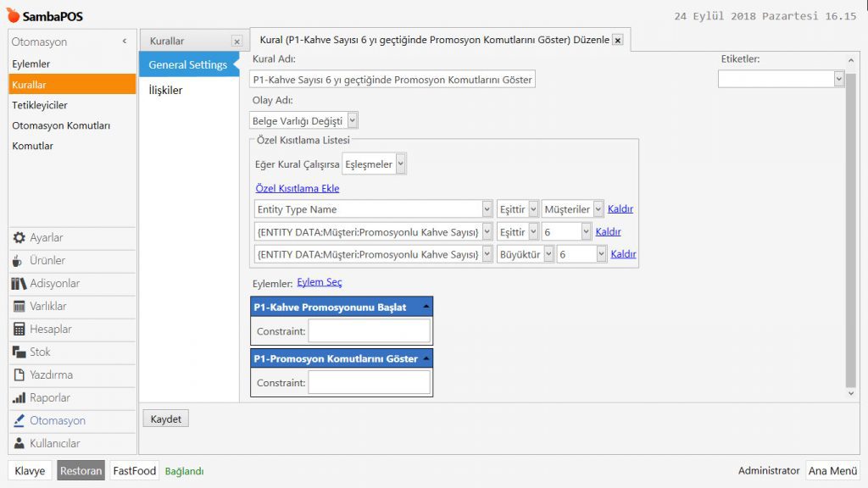The image size is (868, 488).
Task: Click the document icon for Yazdırma
Action: (19, 375)
